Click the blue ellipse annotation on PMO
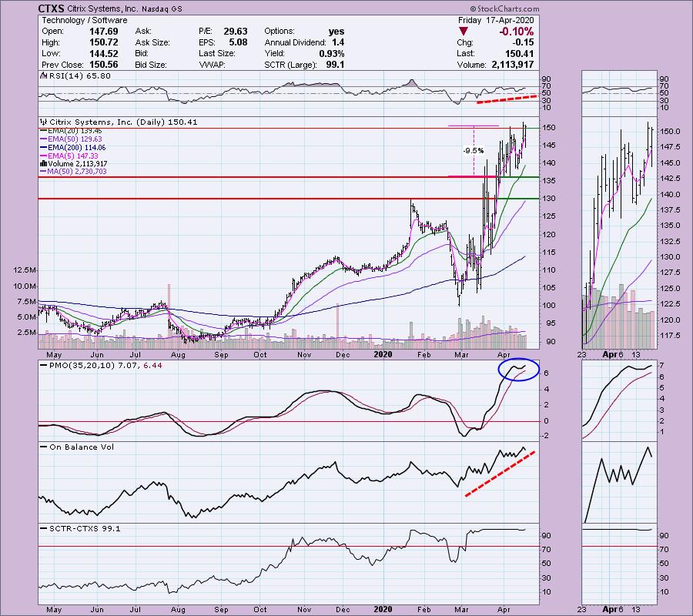Screen dimensions: 693x616 pyautogui.click(x=512, y=369)
